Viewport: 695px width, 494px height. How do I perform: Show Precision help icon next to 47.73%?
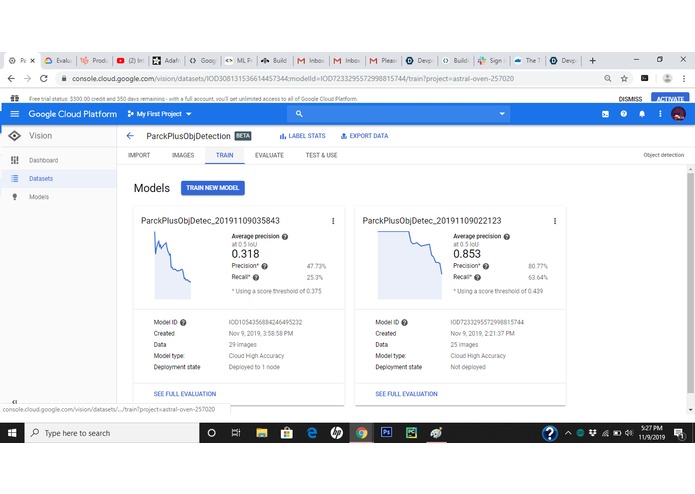pyautogui.click(x=265, y=266)
